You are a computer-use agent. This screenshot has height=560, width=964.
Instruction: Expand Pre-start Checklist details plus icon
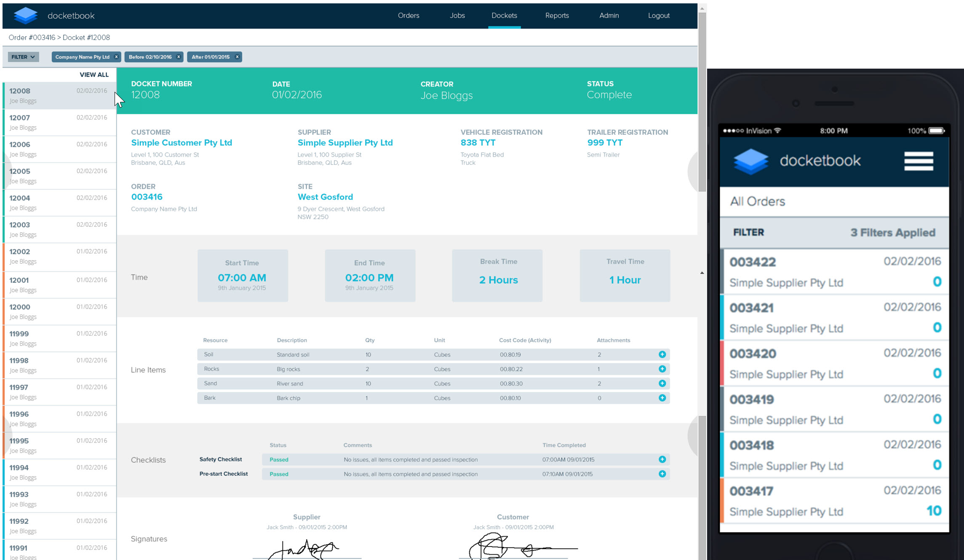click(x=662, y=474)
